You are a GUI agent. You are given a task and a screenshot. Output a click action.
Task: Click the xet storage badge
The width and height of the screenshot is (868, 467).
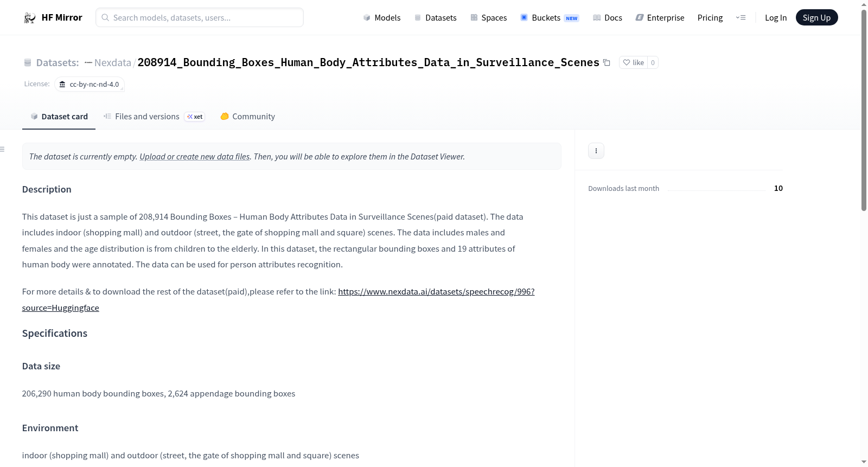pos(195,117)
